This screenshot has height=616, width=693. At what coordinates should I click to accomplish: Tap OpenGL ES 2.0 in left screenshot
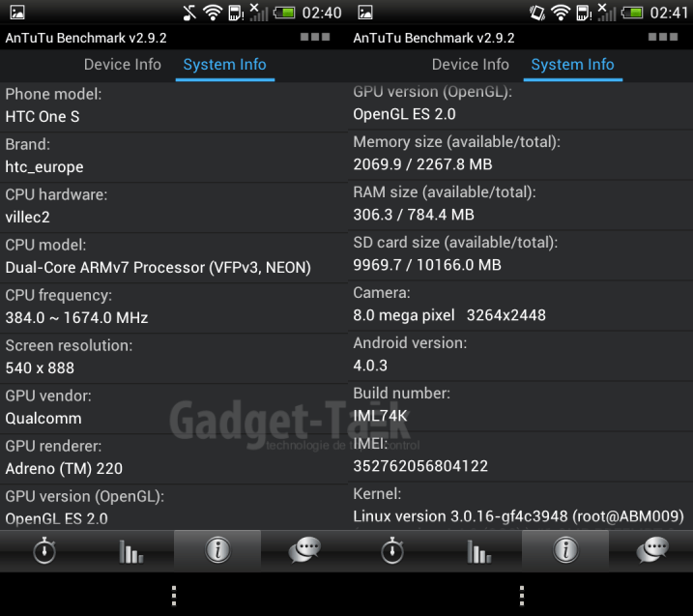pos(56,518)
